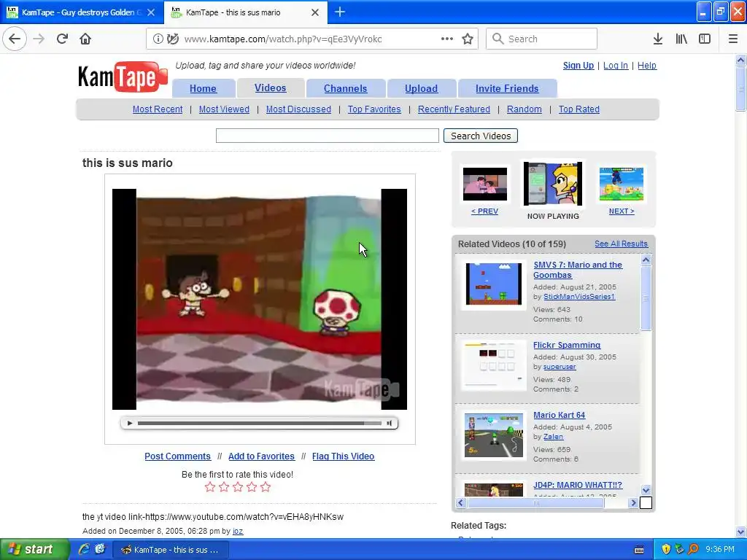Click the Log In link
This screenshot has width=747, height=560.
[x=616, y=66]
